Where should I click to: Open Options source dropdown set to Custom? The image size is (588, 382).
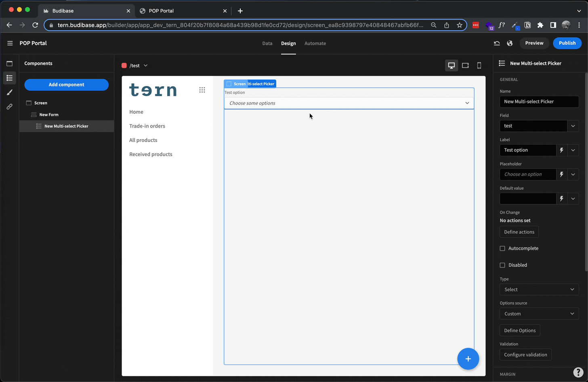(539, 314)
